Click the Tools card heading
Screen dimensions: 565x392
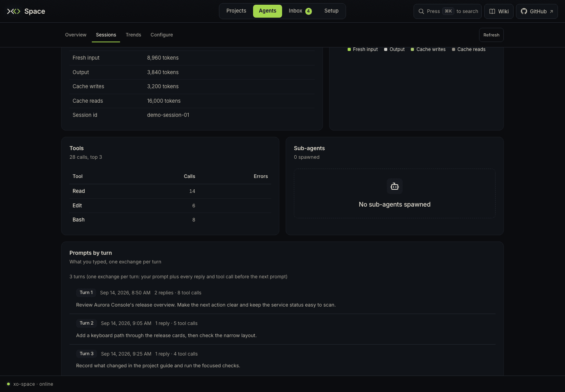77,148
